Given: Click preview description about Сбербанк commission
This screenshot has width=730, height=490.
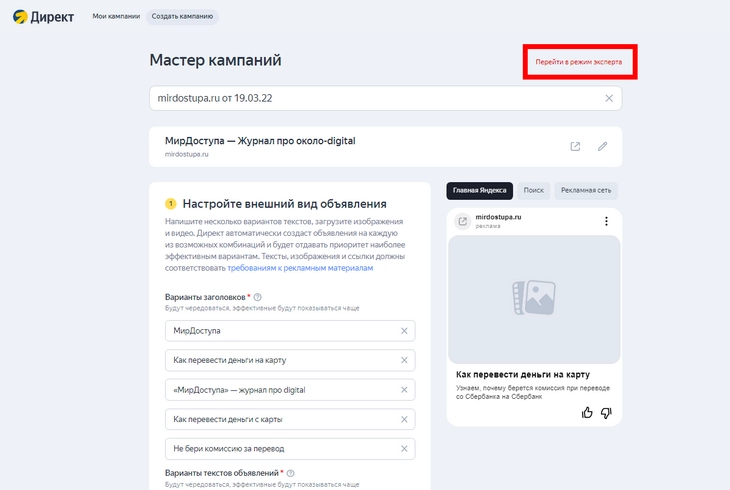Looking at the screenshot, I should click(x=533, y=392).
